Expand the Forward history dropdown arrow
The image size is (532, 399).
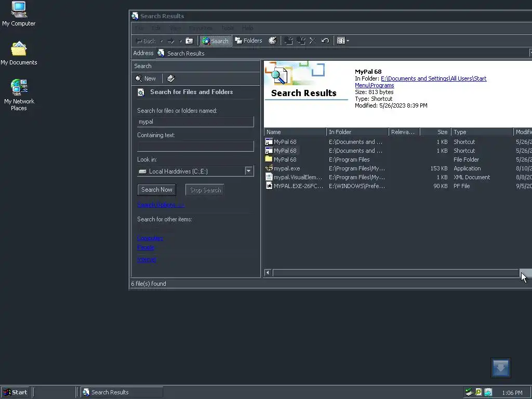tap(180, 41)
